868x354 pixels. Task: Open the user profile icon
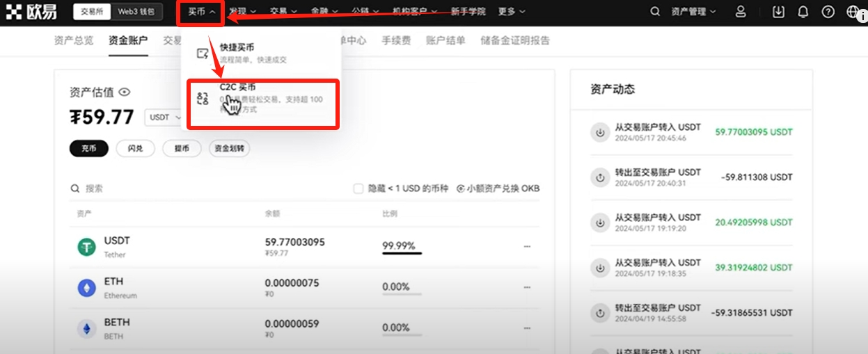point(741,12)
